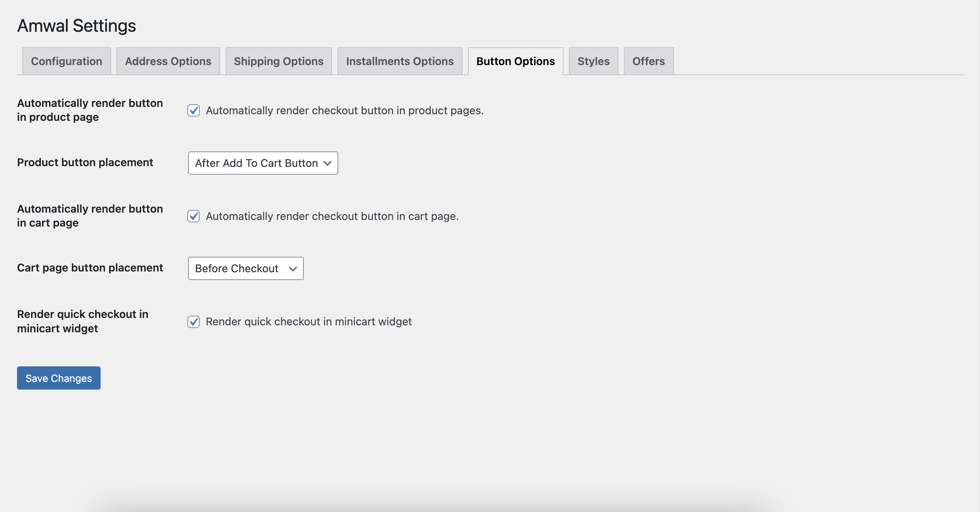
Task: Select the Button Options tab
Action: click(x=515, y=61)
